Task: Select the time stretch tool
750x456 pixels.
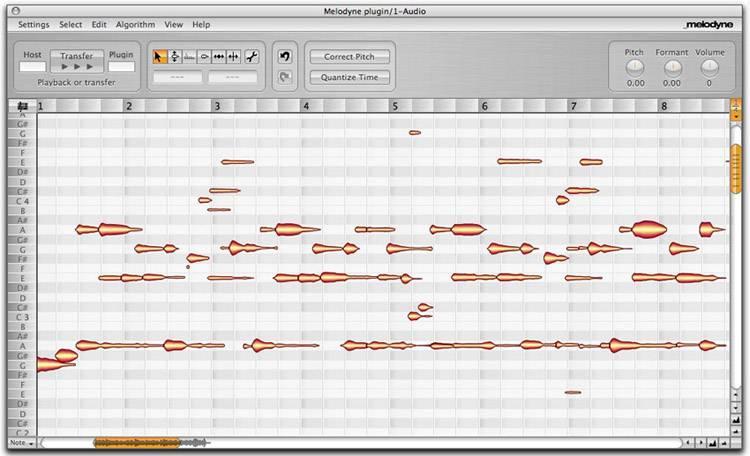Action: tap(219, 57)
